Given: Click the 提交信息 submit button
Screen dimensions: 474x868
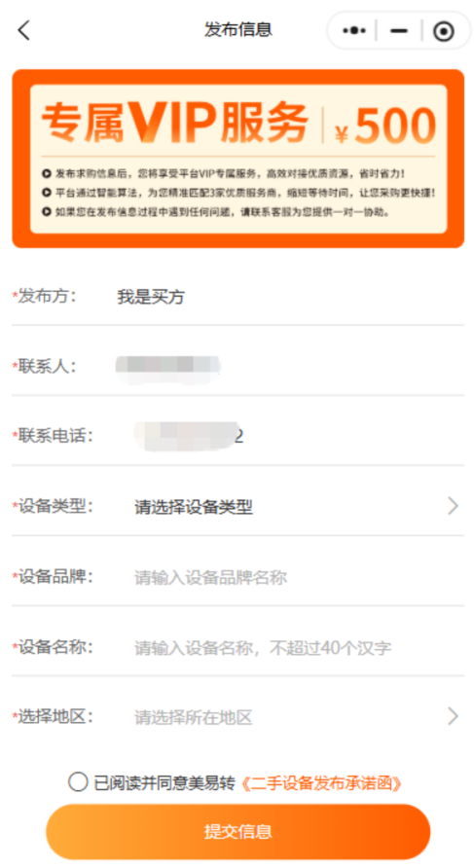Looking at the screenshot, I should click(238, 831).
